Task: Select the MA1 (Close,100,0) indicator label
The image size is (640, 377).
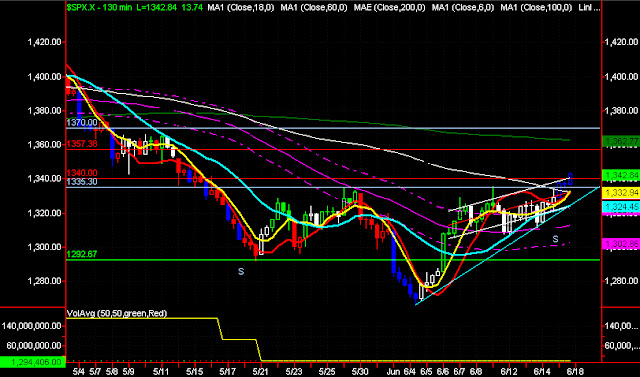Action: click(536, 8)
